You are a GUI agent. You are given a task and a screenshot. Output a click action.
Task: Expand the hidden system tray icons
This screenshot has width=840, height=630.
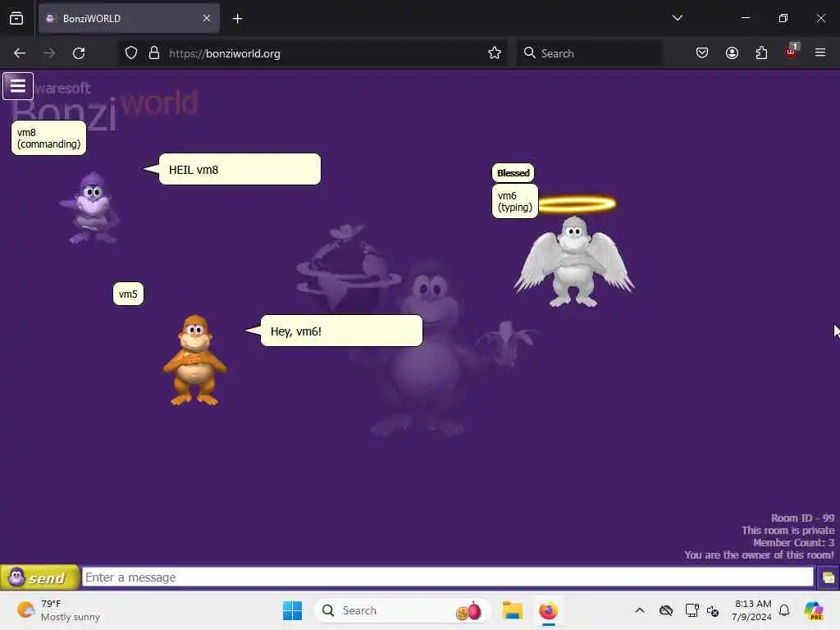point(640,610)
